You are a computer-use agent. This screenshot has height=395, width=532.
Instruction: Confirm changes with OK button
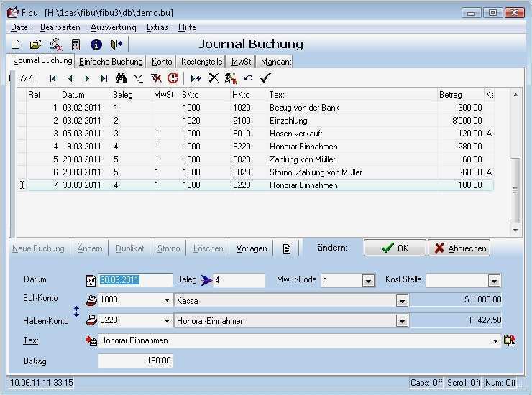(395, 248)
